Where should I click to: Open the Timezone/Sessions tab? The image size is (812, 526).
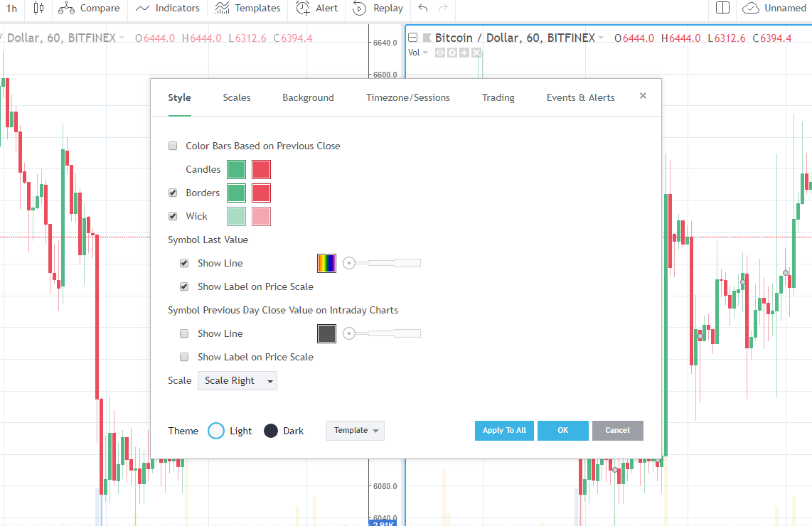(408, 98)
